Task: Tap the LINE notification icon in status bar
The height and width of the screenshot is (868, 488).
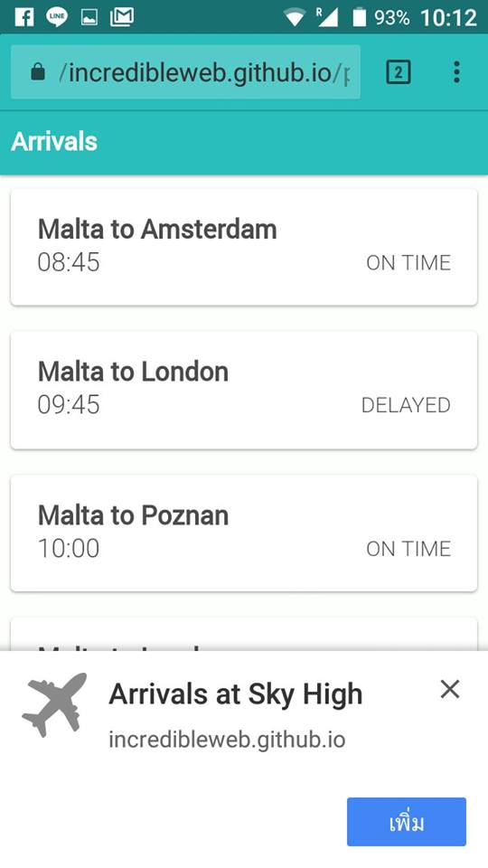Action: click(x=56, y=17)
